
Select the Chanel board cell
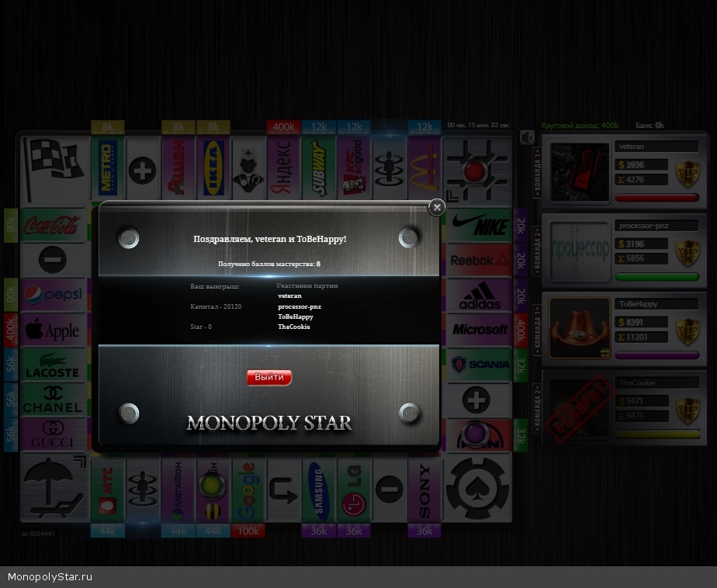click(53, 399)
